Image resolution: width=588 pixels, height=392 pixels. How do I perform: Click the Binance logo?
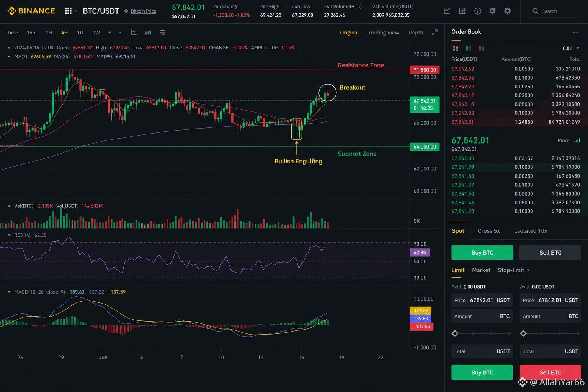click(31, 11)
